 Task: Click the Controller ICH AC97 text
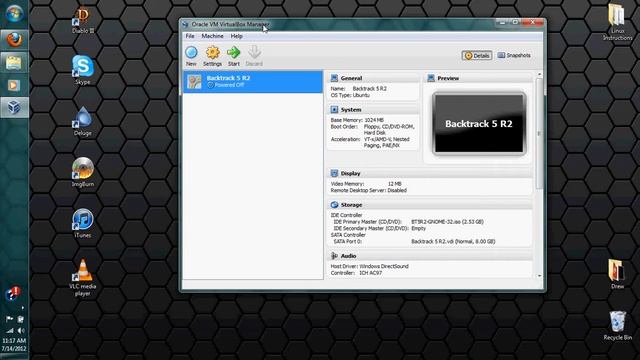click(356, 273)
